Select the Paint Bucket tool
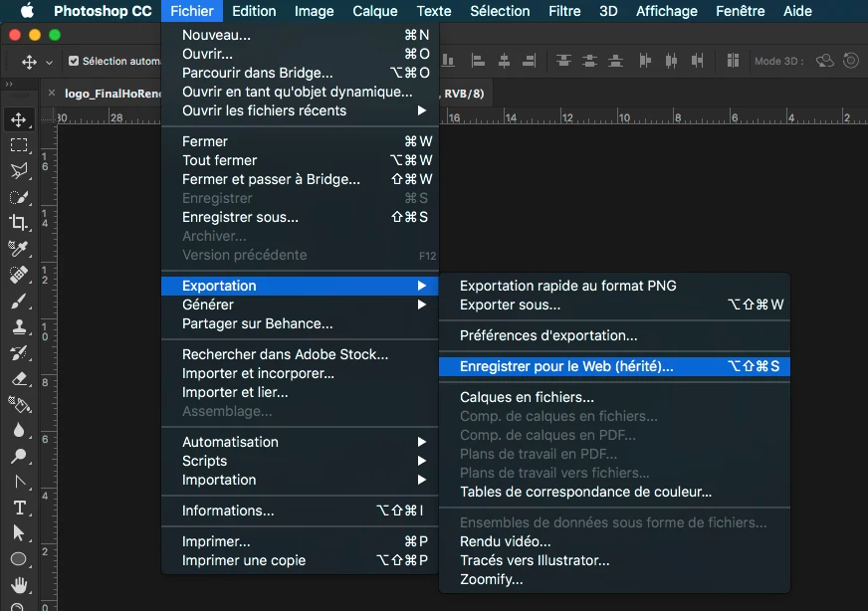The height and width of the screenshot is (611, 868). tap(19, 405)
